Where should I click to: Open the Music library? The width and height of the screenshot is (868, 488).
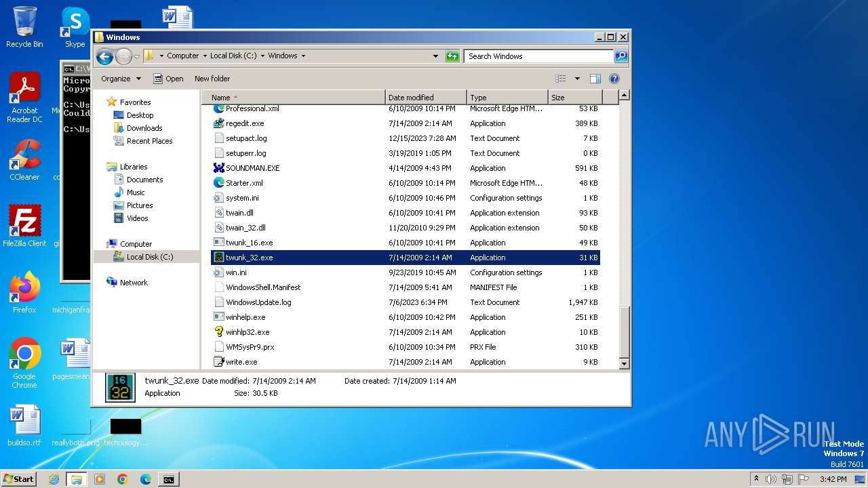(136, 192)
